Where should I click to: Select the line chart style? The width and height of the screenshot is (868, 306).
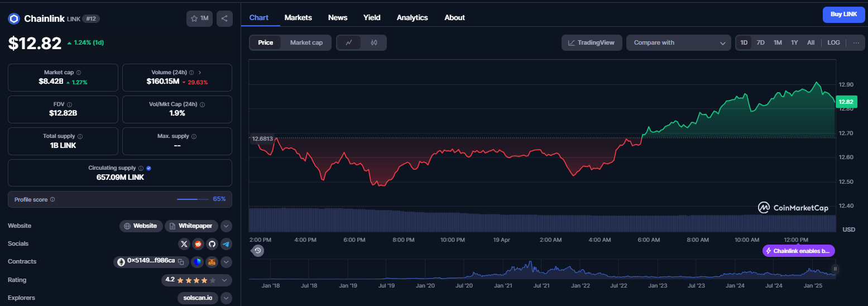[349, 42]
